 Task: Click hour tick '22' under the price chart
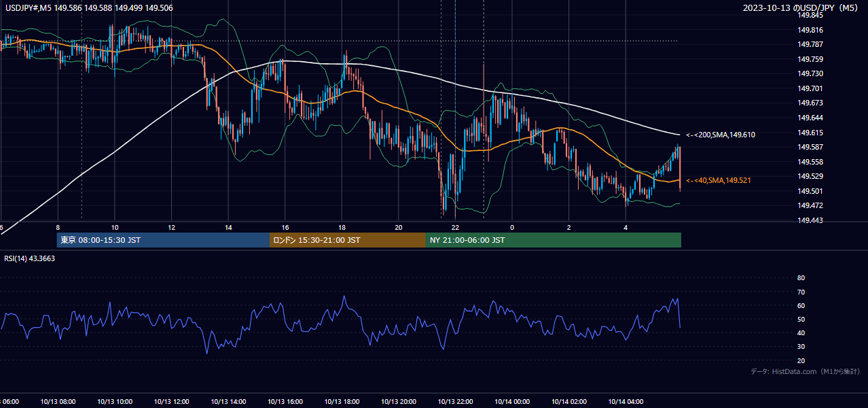point(455,227)
